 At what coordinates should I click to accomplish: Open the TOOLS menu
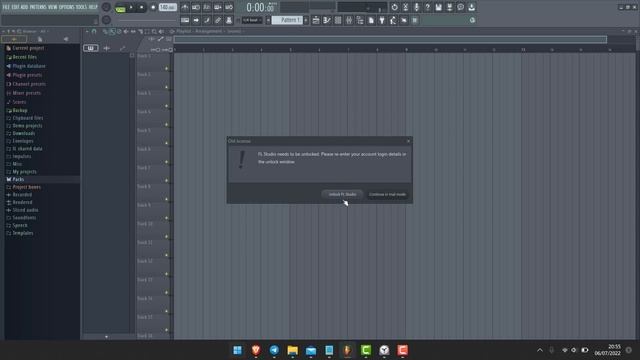click(81, 7)
